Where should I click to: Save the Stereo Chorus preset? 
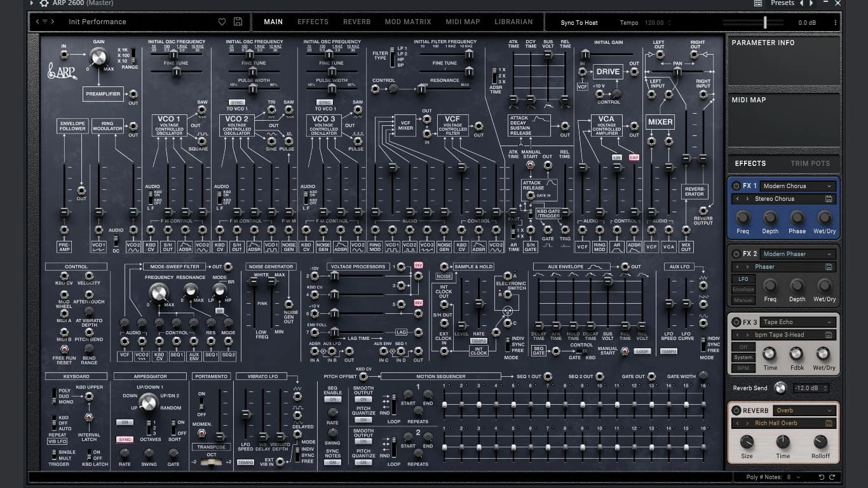[829, 199]
